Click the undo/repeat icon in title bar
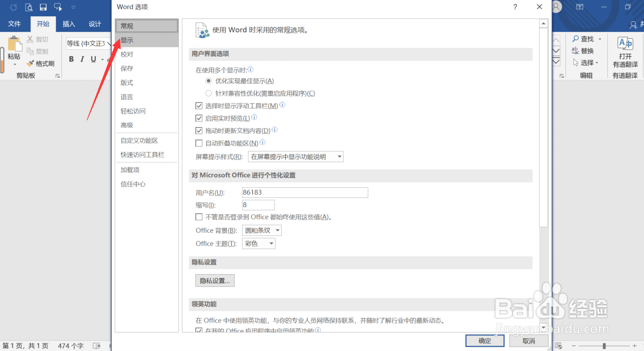 [13, 7]
